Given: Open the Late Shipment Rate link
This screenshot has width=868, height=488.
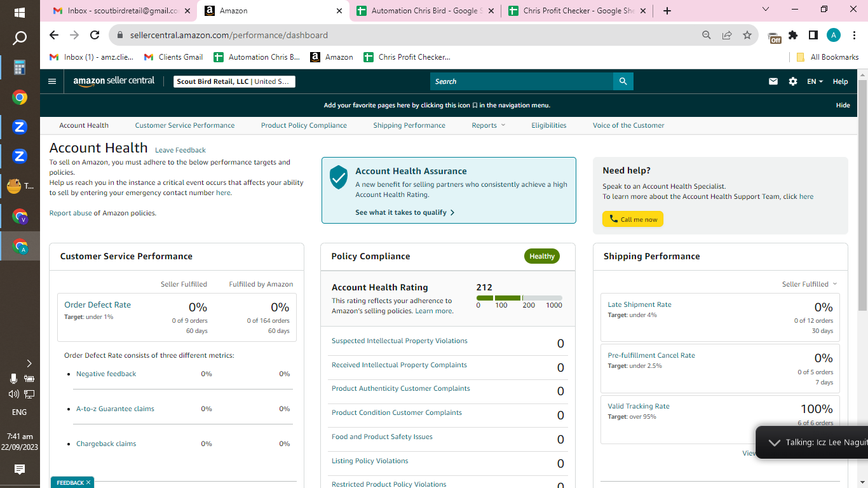Looking at the screenshot, I should (639, 305).
